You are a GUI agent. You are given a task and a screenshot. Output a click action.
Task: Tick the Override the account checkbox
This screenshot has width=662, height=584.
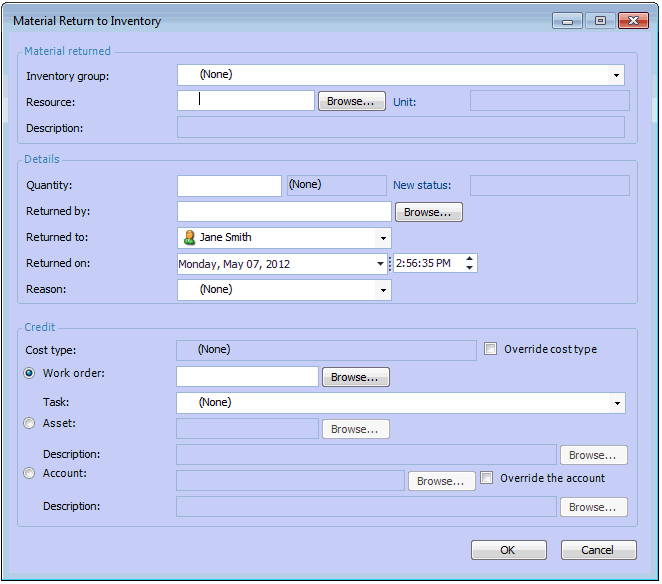point(487,478)
